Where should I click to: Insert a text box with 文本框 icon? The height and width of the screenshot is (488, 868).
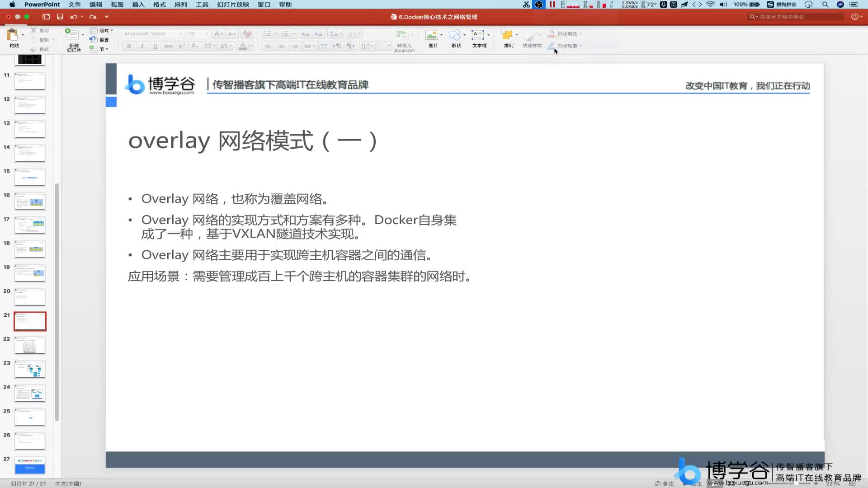[x=478, y=35]
